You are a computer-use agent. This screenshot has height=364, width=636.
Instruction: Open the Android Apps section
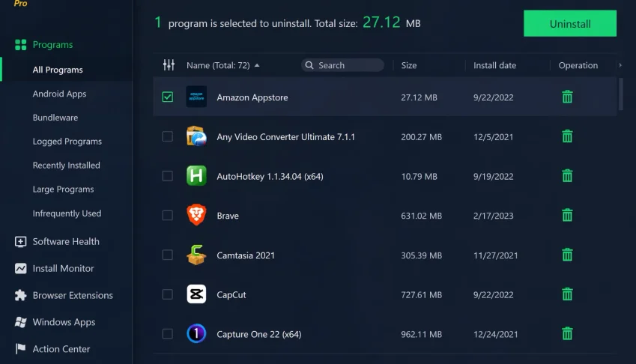click(59, 94)
